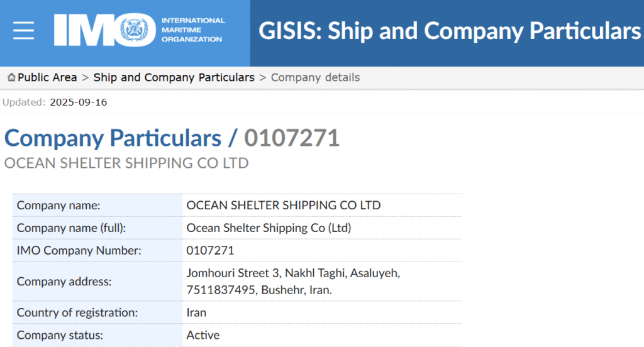Click the Company address label cell

[64, 282]
